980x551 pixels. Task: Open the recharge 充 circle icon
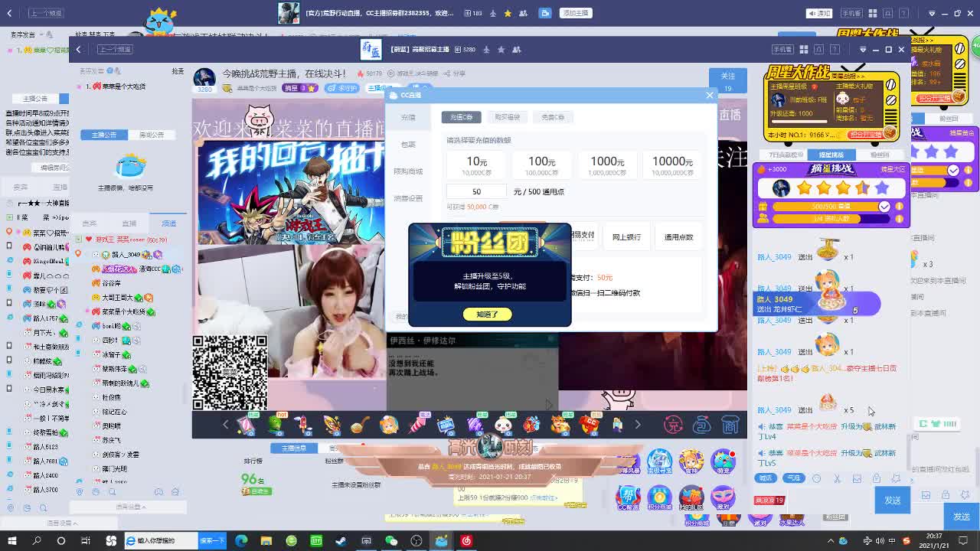[x=672, y=424]
